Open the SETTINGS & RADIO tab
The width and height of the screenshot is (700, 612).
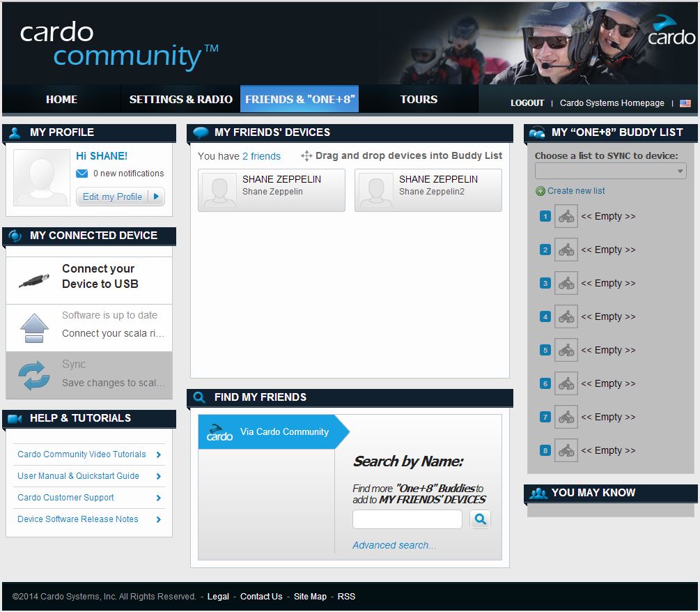[181, 99]
